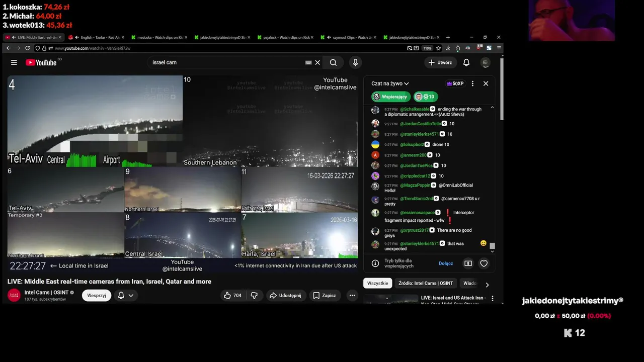Click the browser address bar URL

[93, 48]
